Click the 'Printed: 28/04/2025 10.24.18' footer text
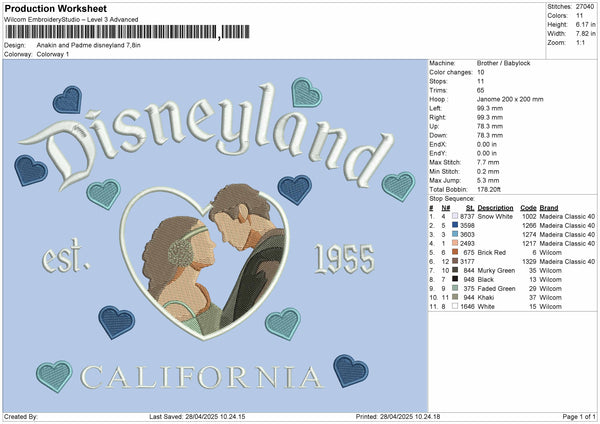This screenshot has height=424, width=600. [x=398, y=417]
